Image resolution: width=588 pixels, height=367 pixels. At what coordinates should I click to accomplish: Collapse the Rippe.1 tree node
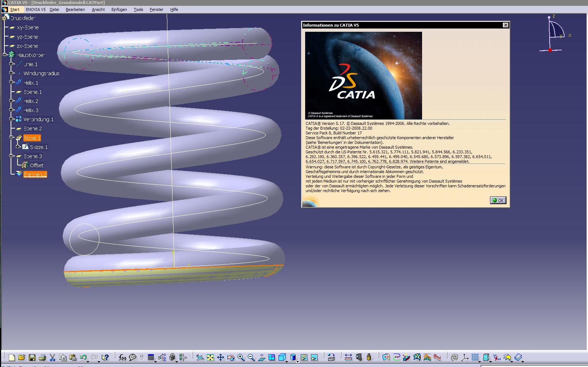pos(11,138)
